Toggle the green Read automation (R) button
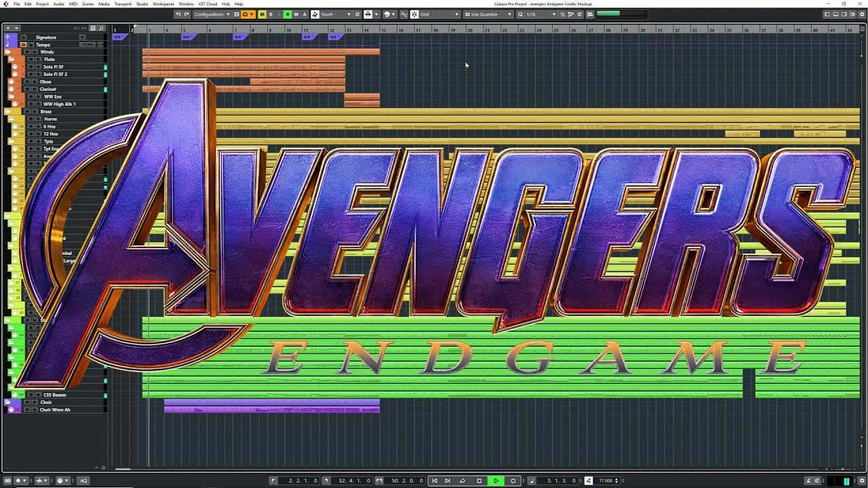This screenshot has width=868, height=488. 288,14
